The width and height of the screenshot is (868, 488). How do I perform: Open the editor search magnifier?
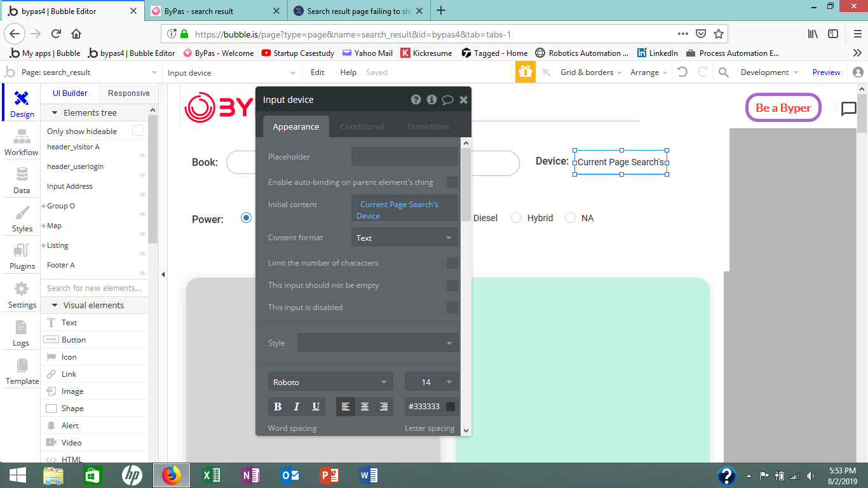point(723,72)
